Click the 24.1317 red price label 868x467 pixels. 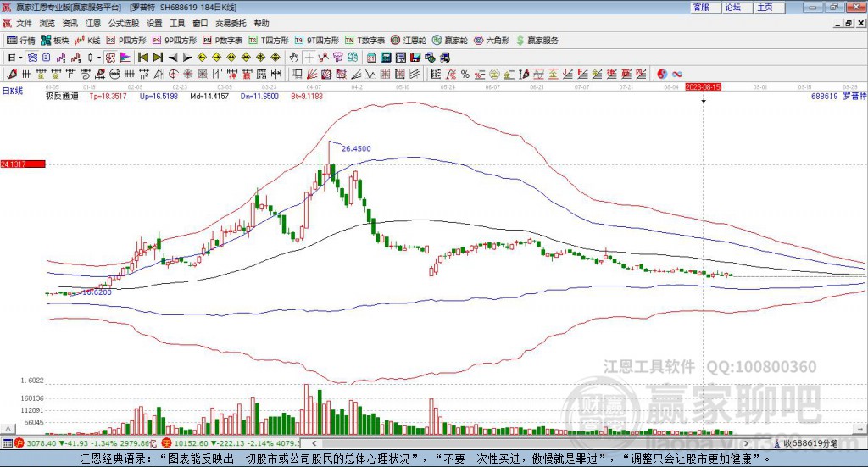point(23,164)
